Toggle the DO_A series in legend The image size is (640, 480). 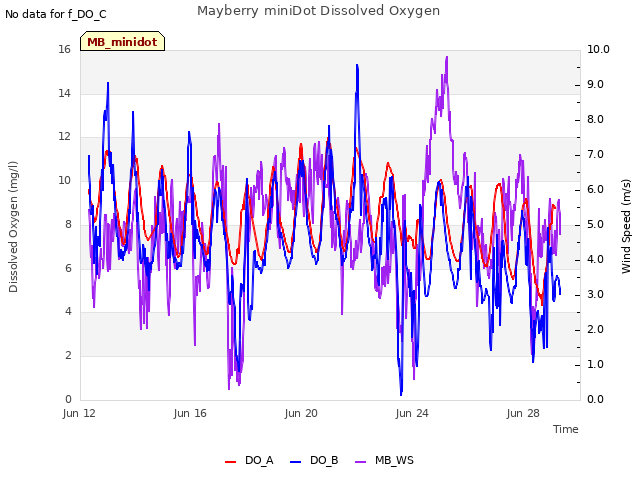tap(249, 460)
